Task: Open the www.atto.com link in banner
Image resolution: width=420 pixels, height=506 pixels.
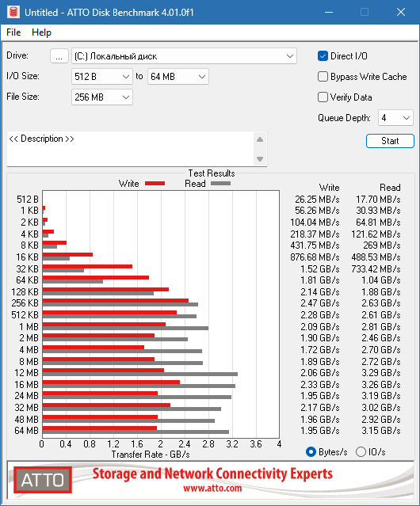Action: (x=212, y=489)
